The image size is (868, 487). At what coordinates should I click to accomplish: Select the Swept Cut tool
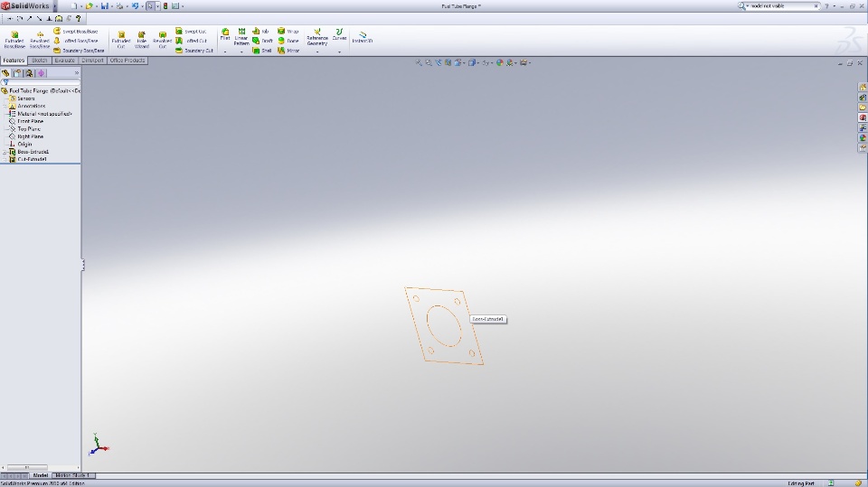pyautogui.click(x=191, y=32)
